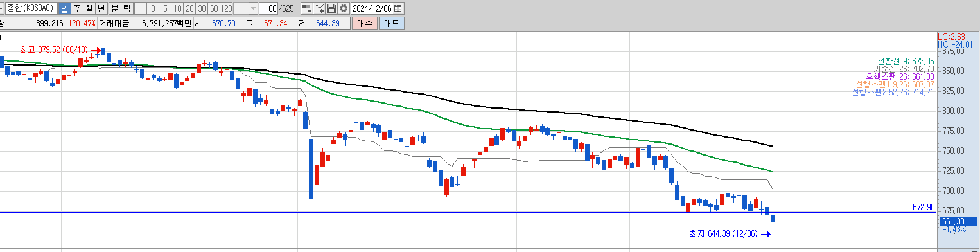Switch to tick (틱) chart period

click(x=127, y=8)
